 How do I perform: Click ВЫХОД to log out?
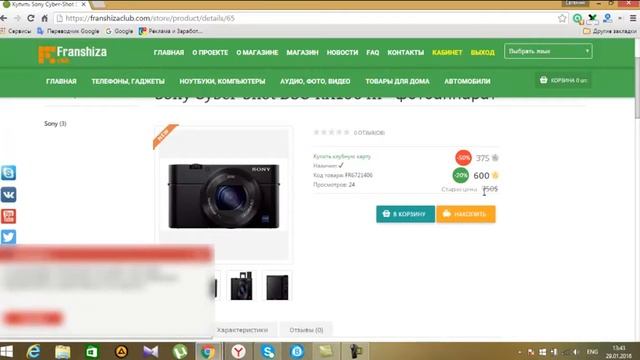(x=482, y=53)
